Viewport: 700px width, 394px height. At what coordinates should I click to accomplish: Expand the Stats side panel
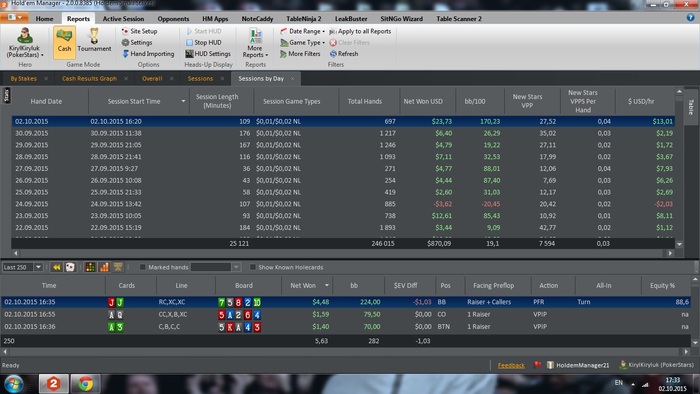[6, 95]
